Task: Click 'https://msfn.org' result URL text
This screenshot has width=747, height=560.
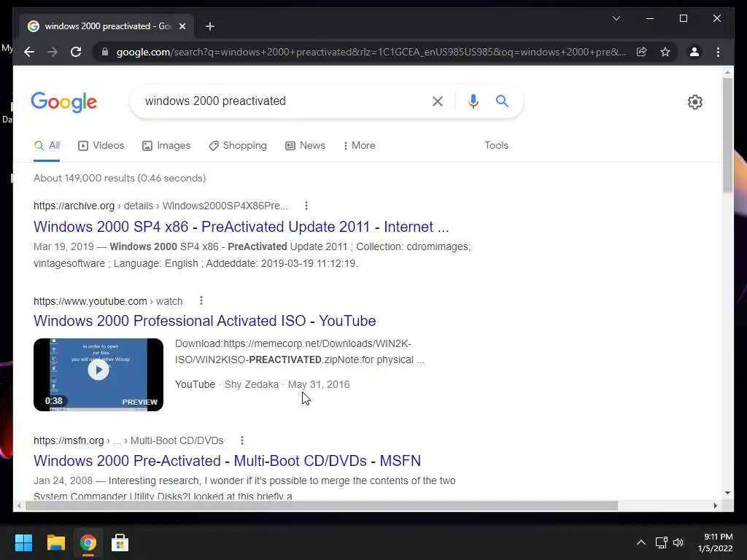Action: [69, 440]
